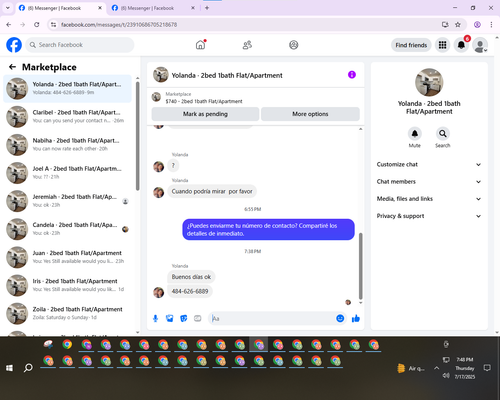Mute the conversation via bell icon
Screen dimensions: 500x400
(x=415, y=134)
